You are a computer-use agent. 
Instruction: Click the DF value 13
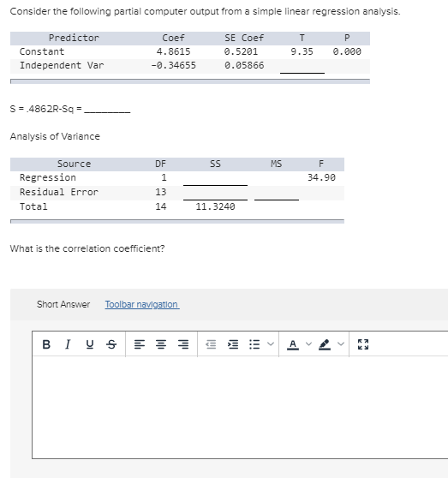point(160,192)
